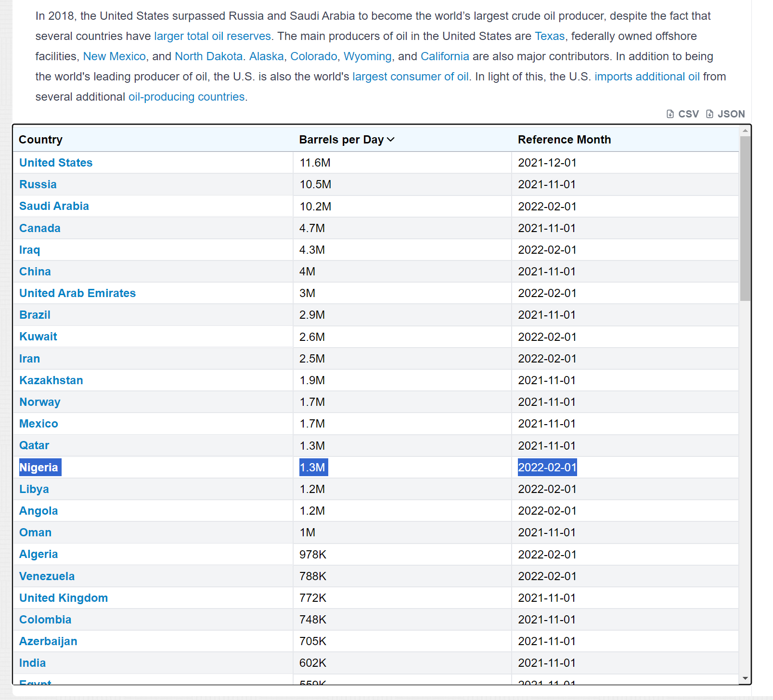Viewport: 773px width, 700px height.
Task: Open Azerbaijan country link
Action: [x=48, y=641]
